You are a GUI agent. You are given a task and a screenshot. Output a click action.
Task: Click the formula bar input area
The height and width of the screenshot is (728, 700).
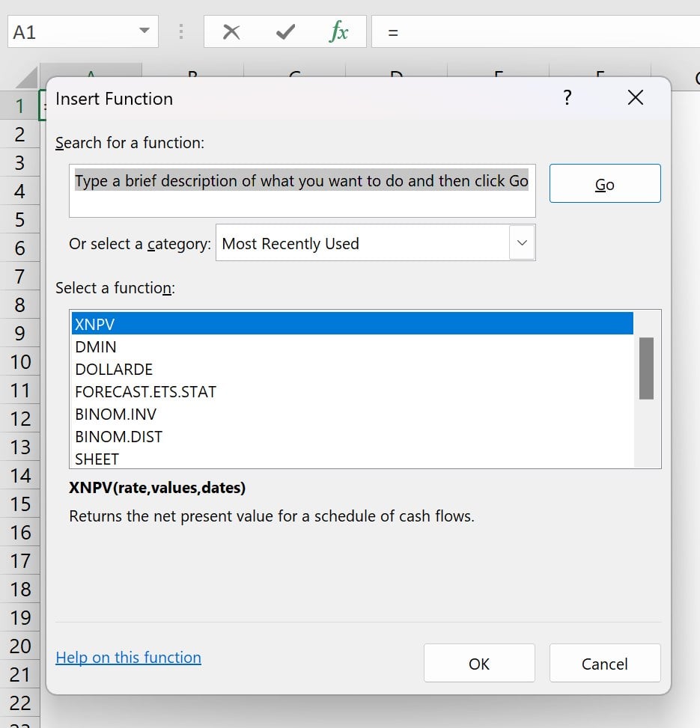(535, 31)
